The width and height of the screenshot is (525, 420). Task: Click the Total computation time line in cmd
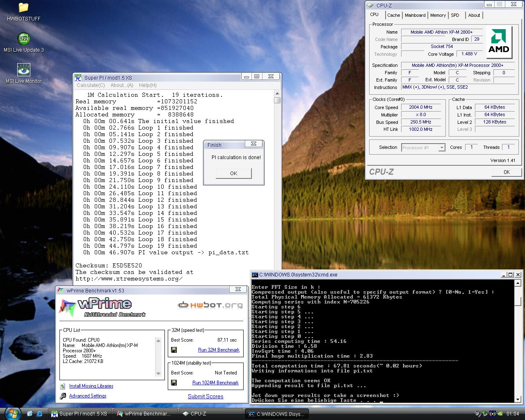[337, 366]
